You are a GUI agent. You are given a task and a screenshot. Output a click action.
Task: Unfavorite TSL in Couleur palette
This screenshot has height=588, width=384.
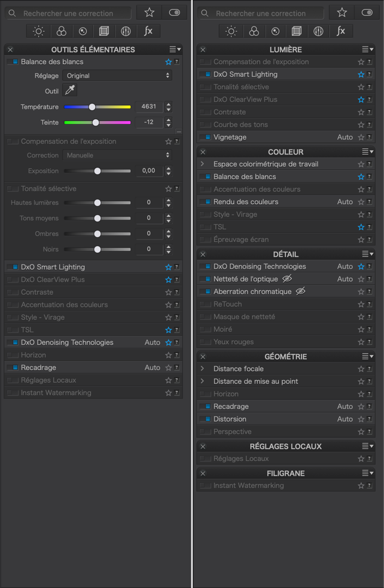pyautogui.click(x=361, y=227)
